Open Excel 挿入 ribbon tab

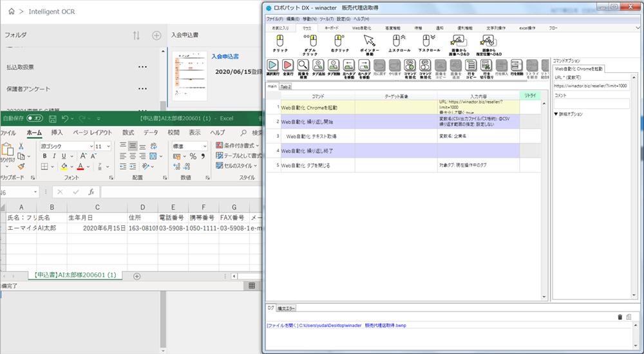tap(57, 133)
